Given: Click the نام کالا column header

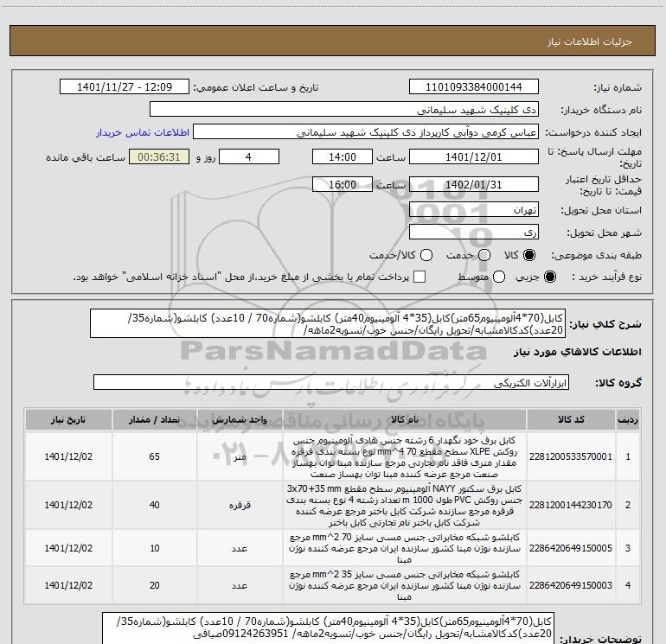Looking at the screenshot, I should (x=405, y=420).
